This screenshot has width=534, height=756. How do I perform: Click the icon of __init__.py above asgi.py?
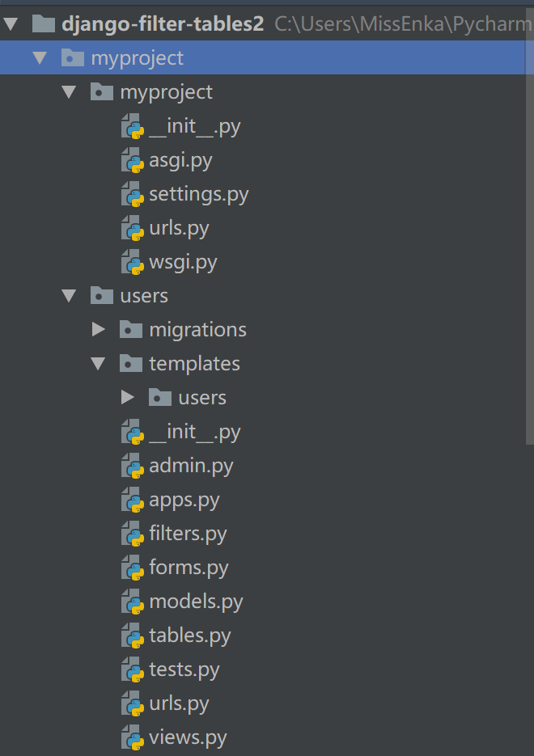pos(133,126)
